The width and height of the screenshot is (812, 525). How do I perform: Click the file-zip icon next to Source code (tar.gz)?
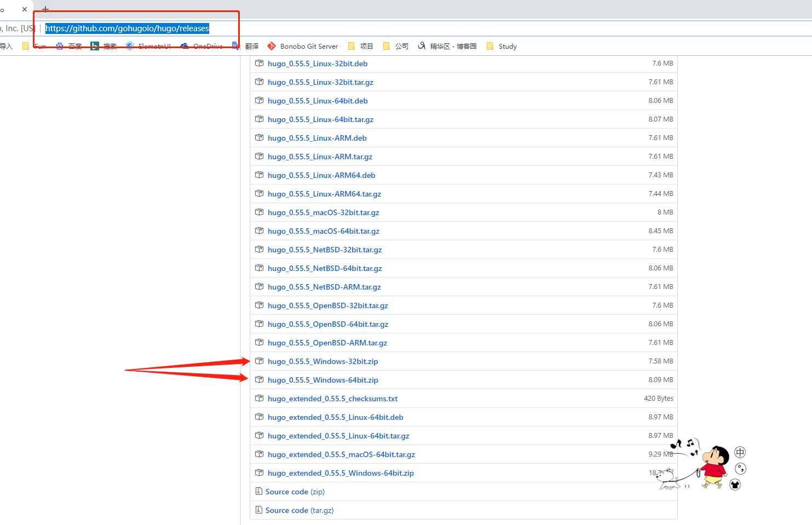(x=258, y=510)
